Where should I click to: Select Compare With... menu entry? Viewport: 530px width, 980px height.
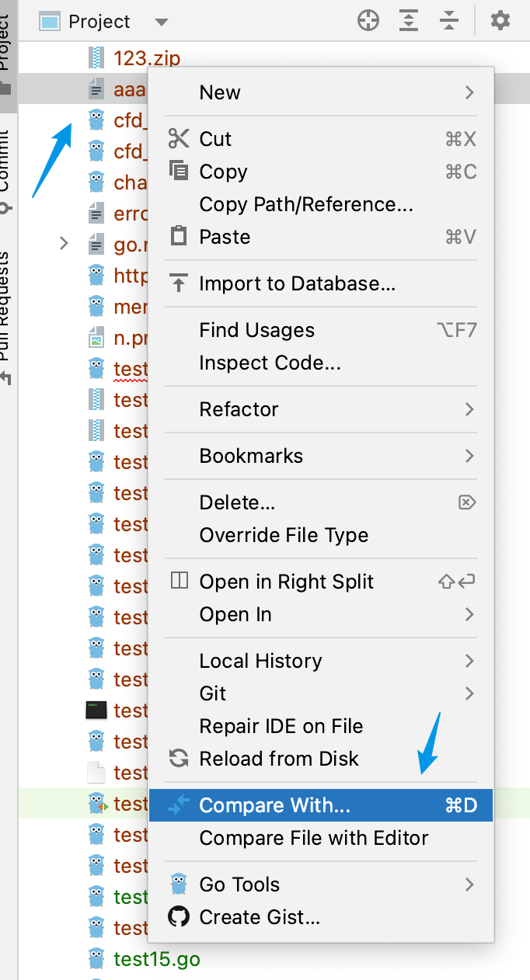click(320, 805)
